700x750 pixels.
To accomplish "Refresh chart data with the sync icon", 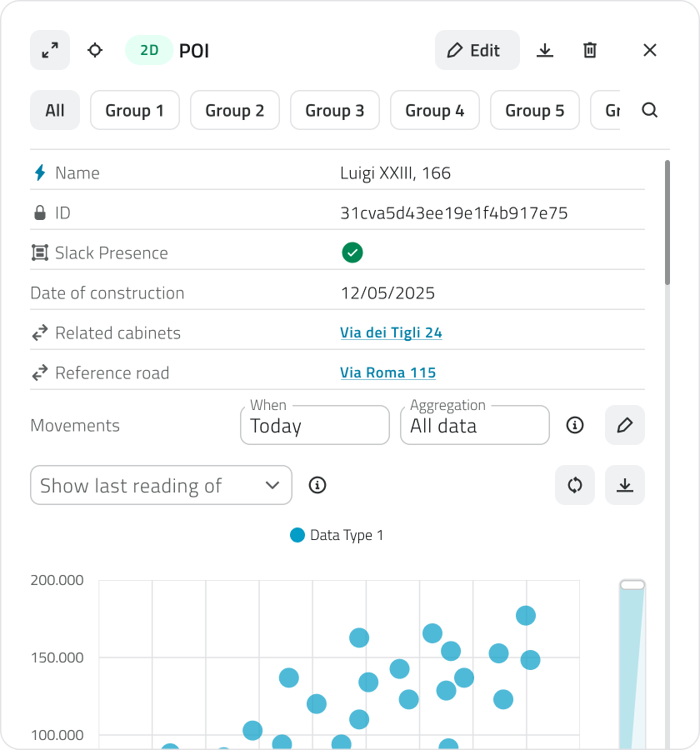I will click(x=575, y=485).
